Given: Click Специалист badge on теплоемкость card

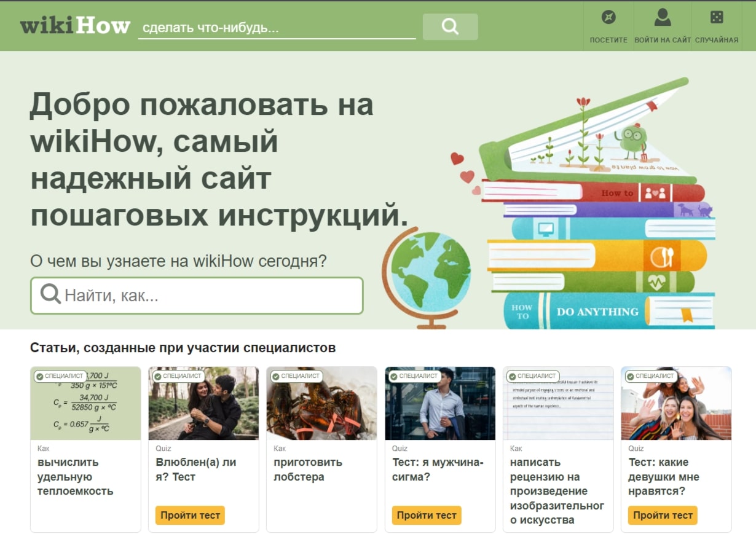Looking at the screenshot, I should [x=60, y=376].
